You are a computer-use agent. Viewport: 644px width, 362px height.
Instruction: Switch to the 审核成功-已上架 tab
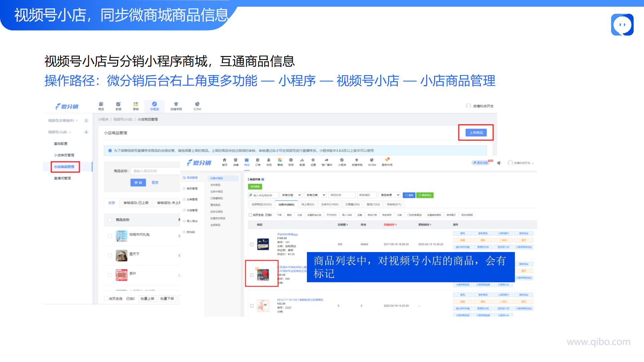[136, 203]
